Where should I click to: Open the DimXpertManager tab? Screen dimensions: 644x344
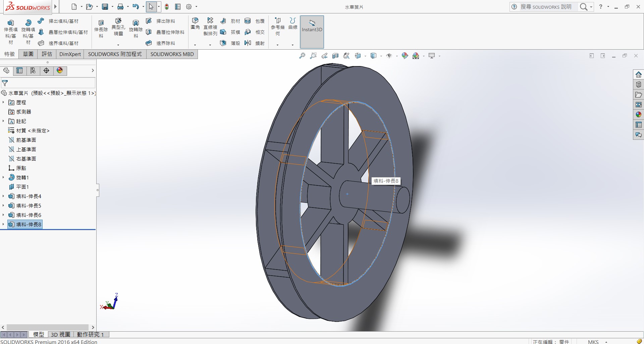(46, 70)
